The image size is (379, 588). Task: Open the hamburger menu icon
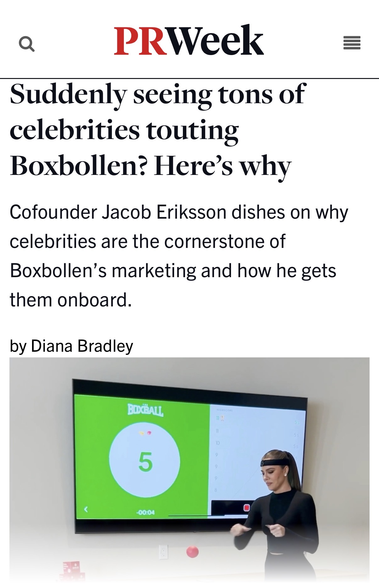[352, 43]
